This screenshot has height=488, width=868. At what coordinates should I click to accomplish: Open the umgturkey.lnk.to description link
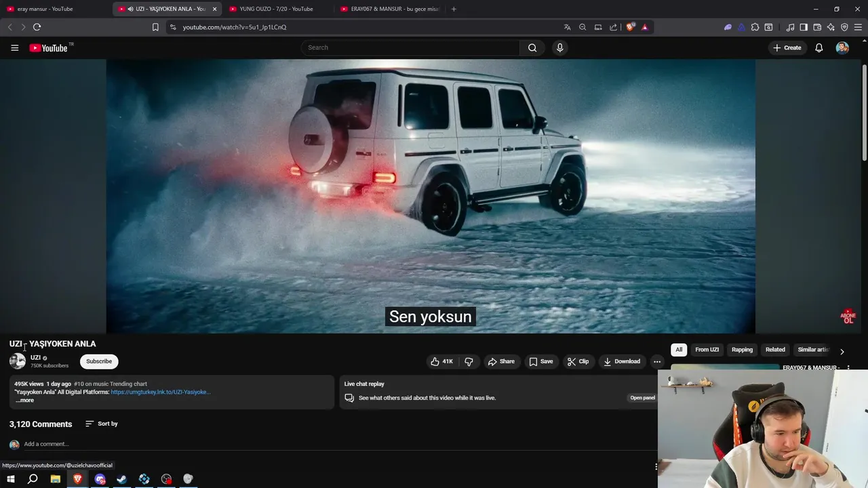(x=161, y=392)
